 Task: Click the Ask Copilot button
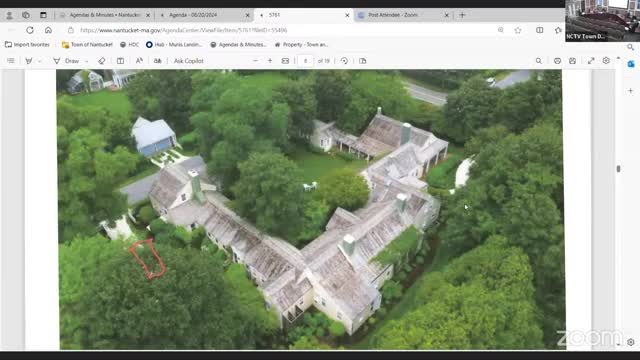point(188,61)
